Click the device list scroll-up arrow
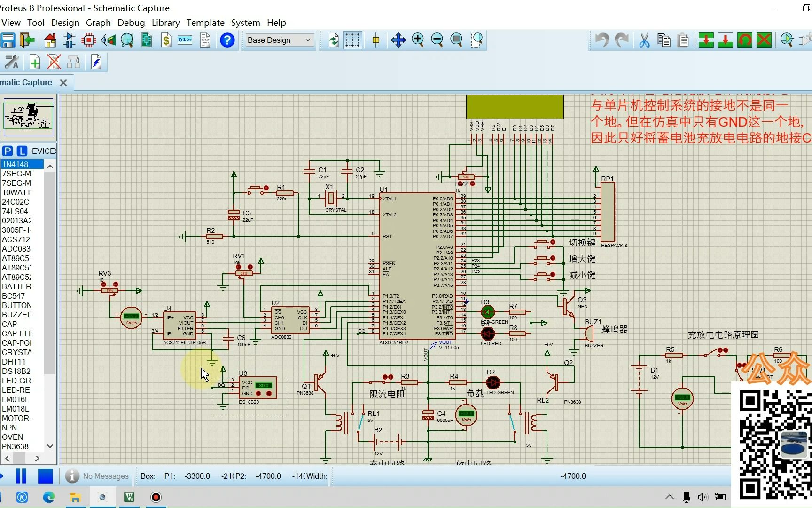 pyautogui.click(x=50, y=166)
